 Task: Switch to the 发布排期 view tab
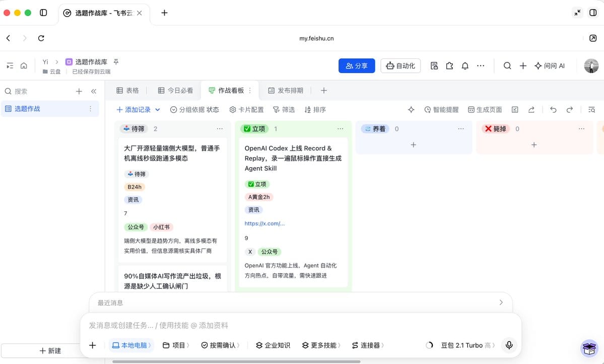coord(286,91)
